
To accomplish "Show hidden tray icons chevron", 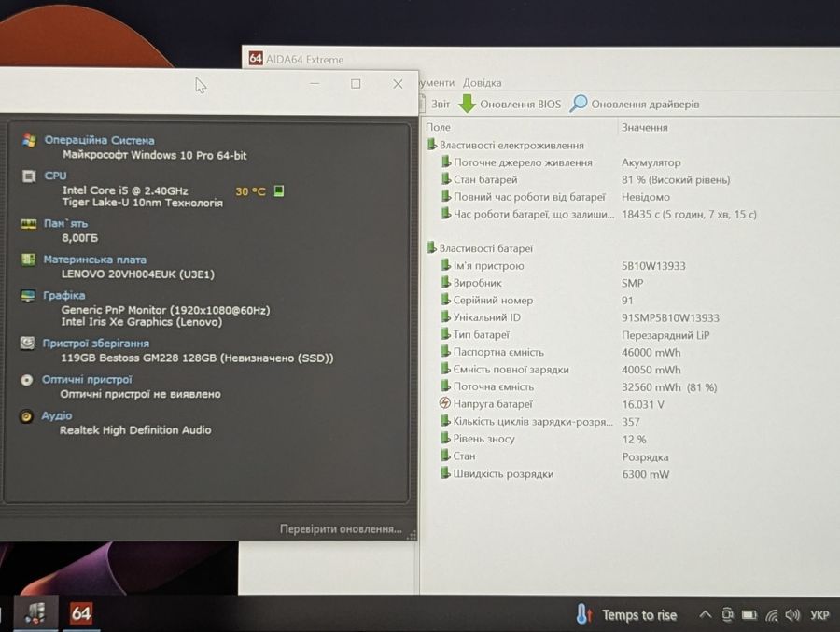I will click(706, 614).
